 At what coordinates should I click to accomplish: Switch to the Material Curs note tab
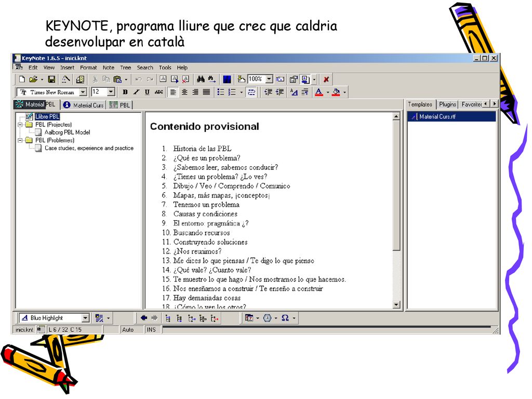click(x=84, y=105)
